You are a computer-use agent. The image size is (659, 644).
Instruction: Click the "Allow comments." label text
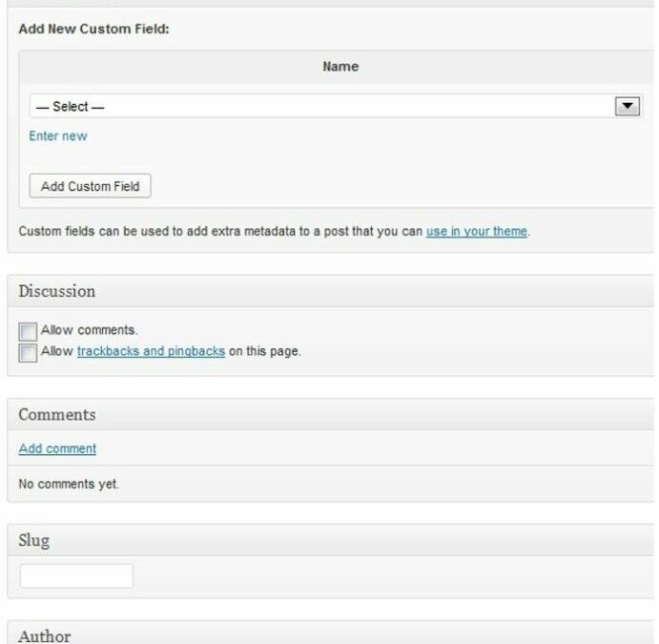pyautogui.click(x=90, y=330)
